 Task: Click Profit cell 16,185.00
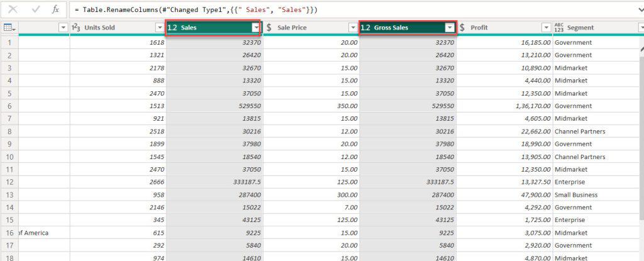coord(504,42)
